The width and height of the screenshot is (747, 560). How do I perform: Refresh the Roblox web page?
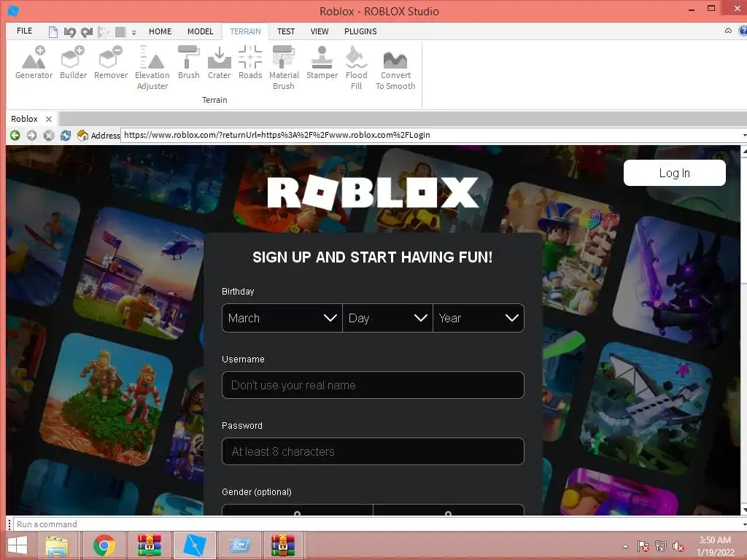coord(66,135)
